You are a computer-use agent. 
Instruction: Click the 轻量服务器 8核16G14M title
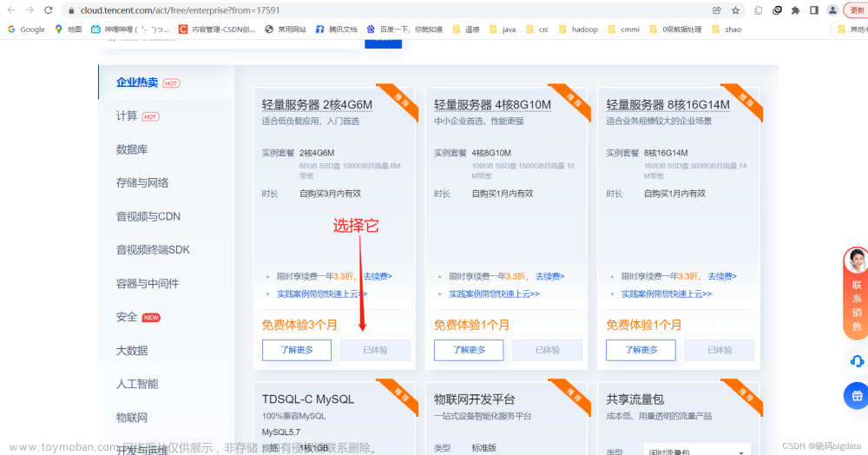coord(667,104)
